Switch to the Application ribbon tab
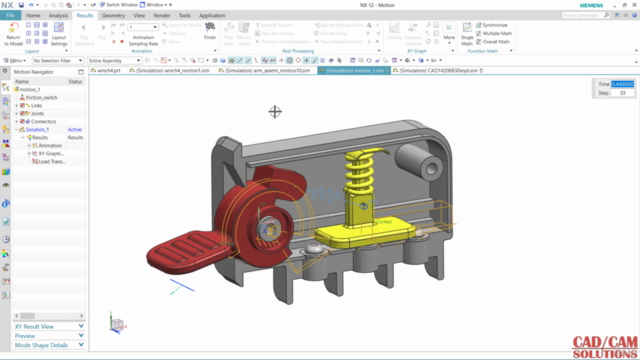Viewport: 640px width, 360px height. 212,16
